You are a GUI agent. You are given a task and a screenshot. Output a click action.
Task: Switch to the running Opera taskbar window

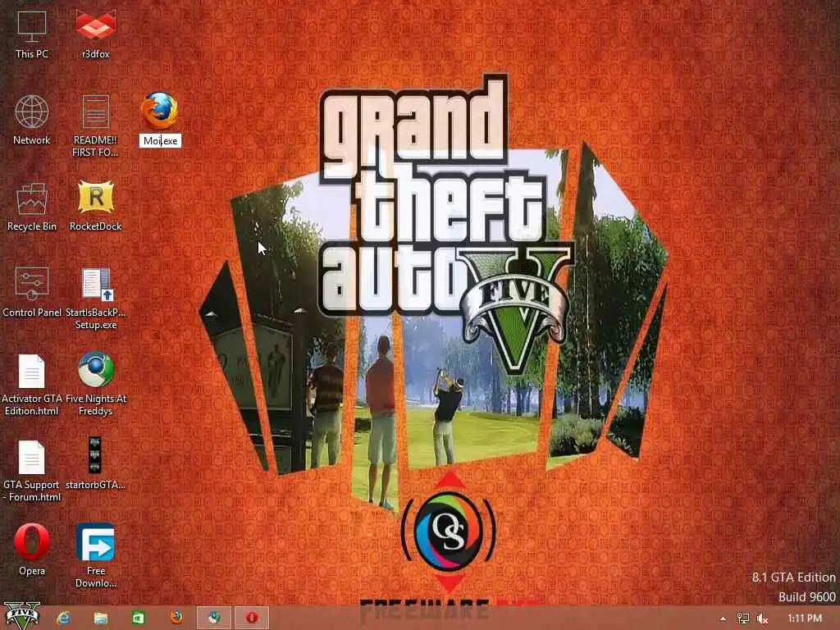[251, 619]
